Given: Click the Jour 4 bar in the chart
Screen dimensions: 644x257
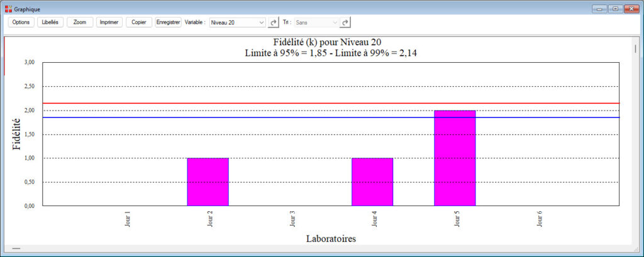Looking at the screenshot, I should click(x=372, y=182).
